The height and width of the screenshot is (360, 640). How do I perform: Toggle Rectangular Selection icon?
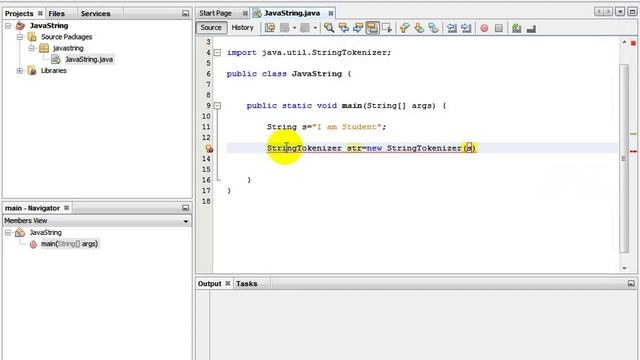tap(387, 28)
